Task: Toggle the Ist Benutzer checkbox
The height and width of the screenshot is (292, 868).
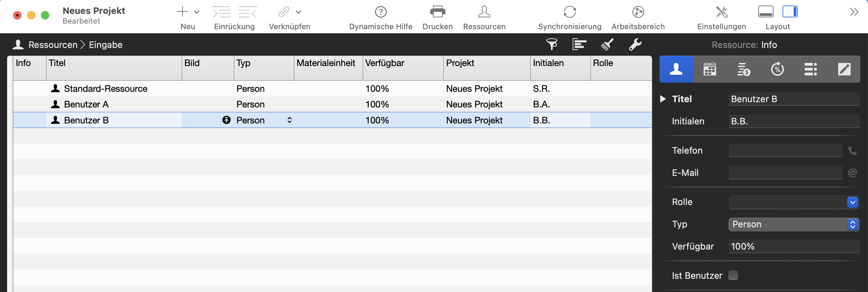Action: [733, 275]
